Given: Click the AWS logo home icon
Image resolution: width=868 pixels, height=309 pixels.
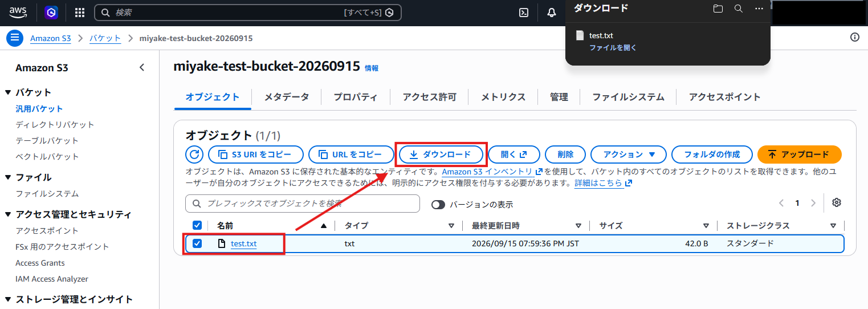Looking at the screenshot, I should [18, 12].
